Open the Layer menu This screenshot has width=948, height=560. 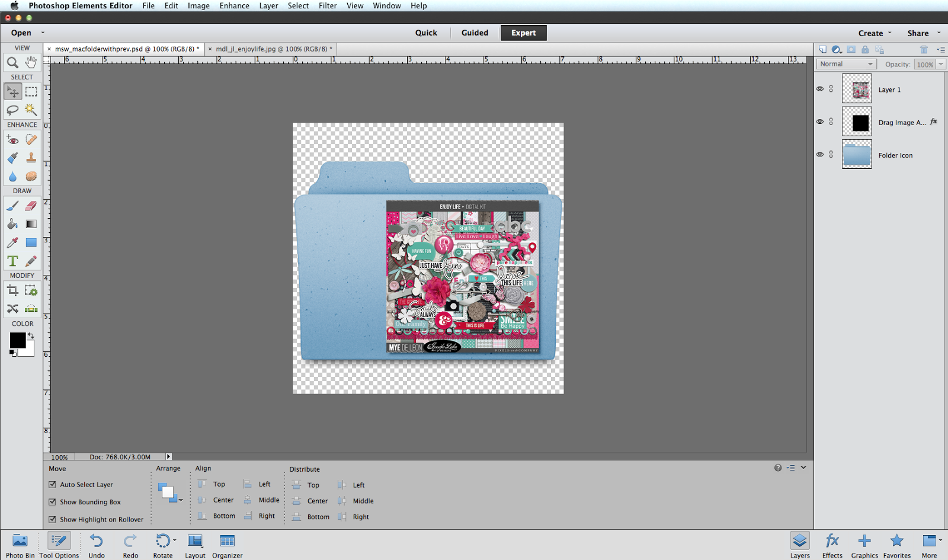[x=268, y=6]
